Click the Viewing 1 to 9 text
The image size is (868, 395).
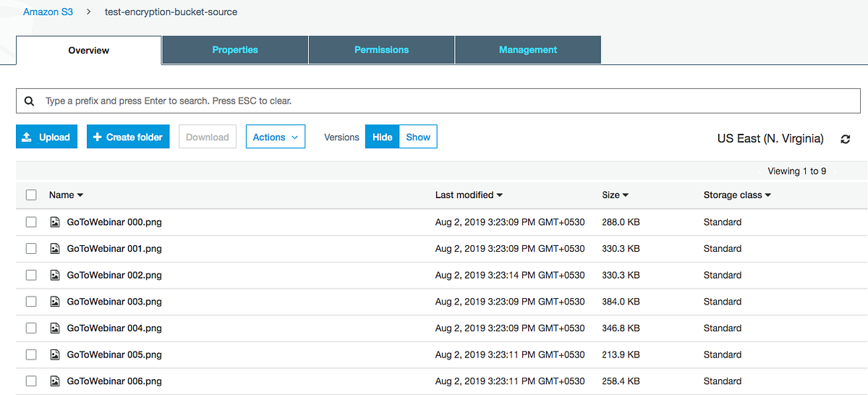[797, 171]
